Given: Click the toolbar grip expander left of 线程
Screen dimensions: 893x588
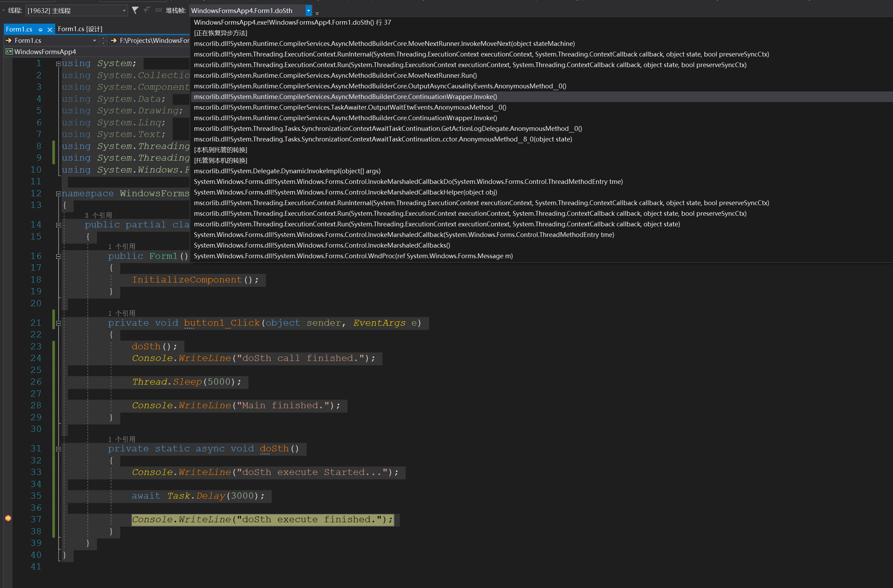Looking at the screenshot, I should (3, 10).
